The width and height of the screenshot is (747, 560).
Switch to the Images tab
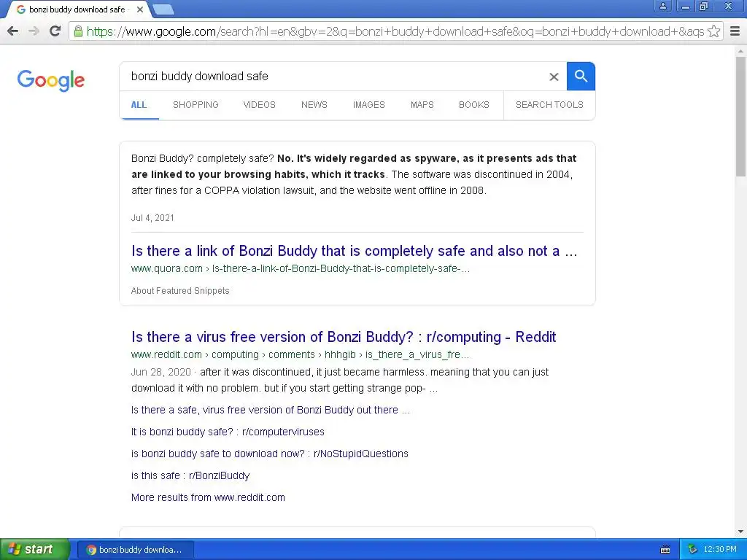[368, 105]
